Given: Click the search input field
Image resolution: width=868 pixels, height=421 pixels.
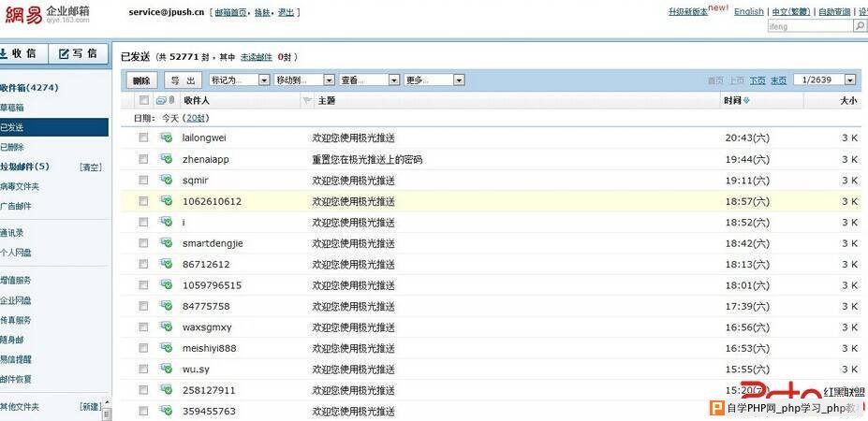Looking at the screenshot, I should pos(811,26).
